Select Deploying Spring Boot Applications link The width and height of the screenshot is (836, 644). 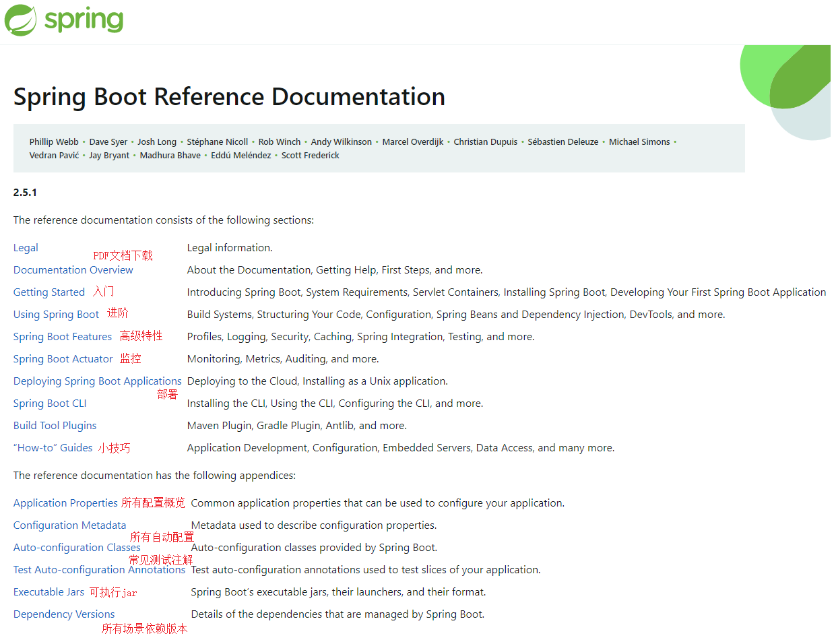[97, 381]
